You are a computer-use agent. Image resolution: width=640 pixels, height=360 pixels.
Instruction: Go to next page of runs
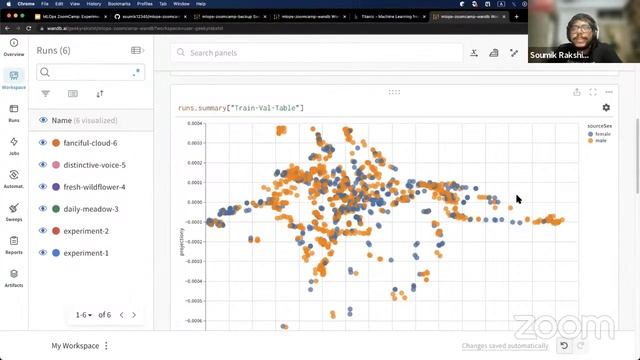point(134,315)
